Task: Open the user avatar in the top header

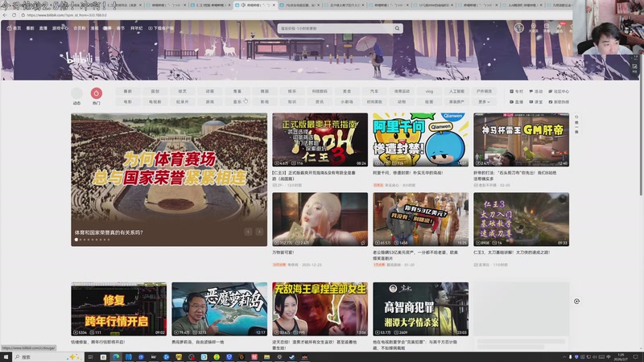Action: tap(519, 28)
